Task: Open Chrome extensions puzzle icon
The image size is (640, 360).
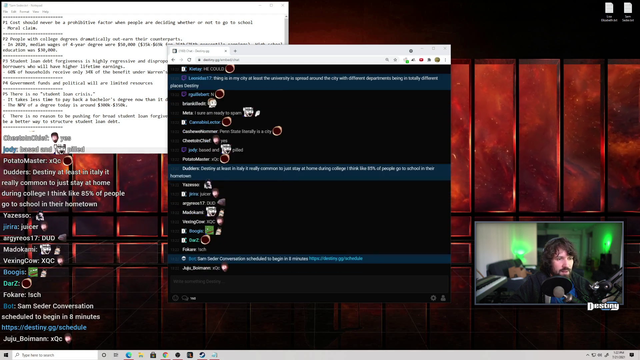Action: (429, 60)
